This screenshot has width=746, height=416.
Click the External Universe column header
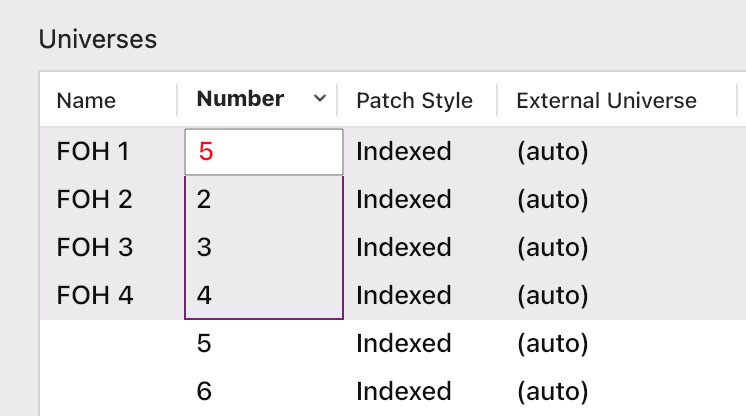tap(606, 101)
